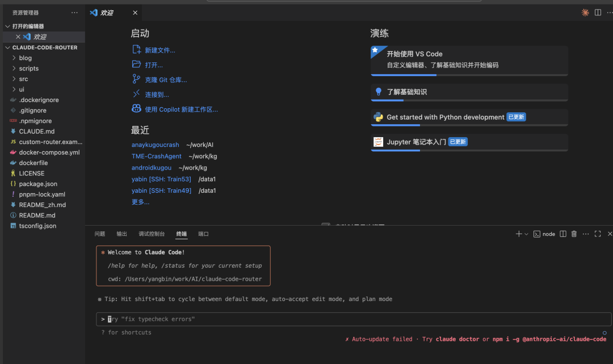Close the 欢迎 editor tab
613x364 pixels.
pos(135,12)
